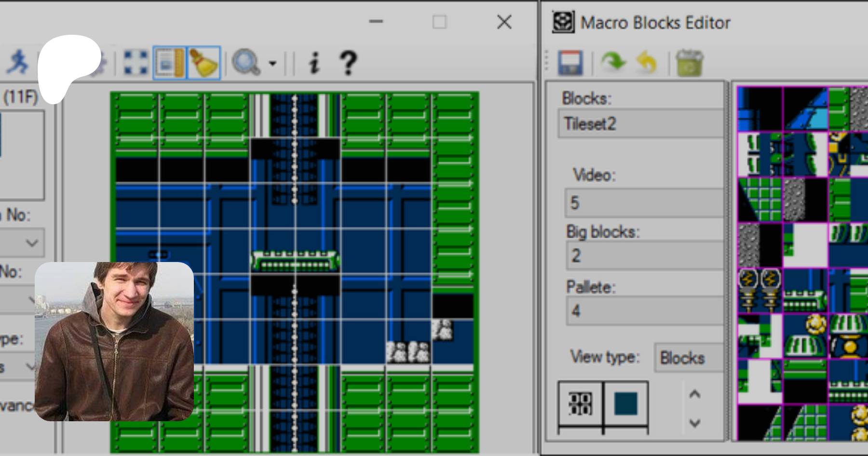Open the Video dropdown showing 5
The height and width of the screenshot is (456, 868).
click(x=644, y=203)
